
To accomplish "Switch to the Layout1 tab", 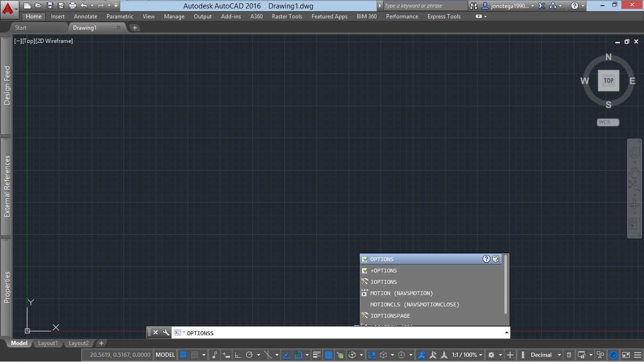I will (48, 343).
